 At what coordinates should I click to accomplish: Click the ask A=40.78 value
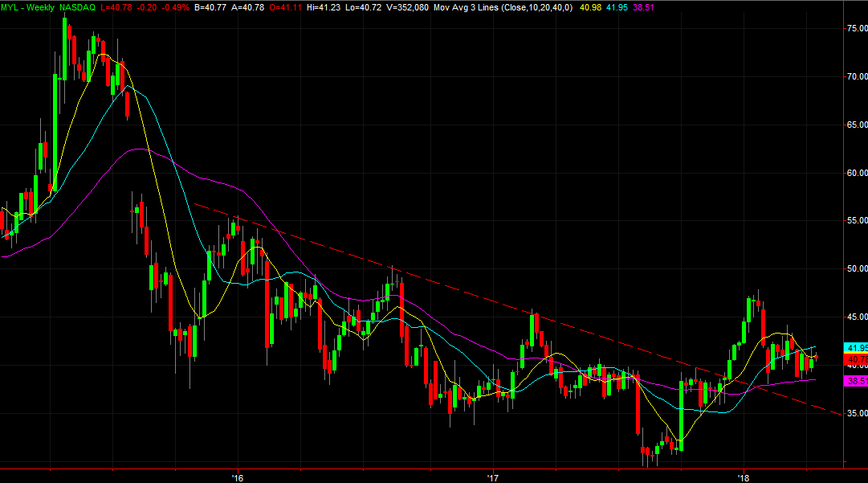247,8
